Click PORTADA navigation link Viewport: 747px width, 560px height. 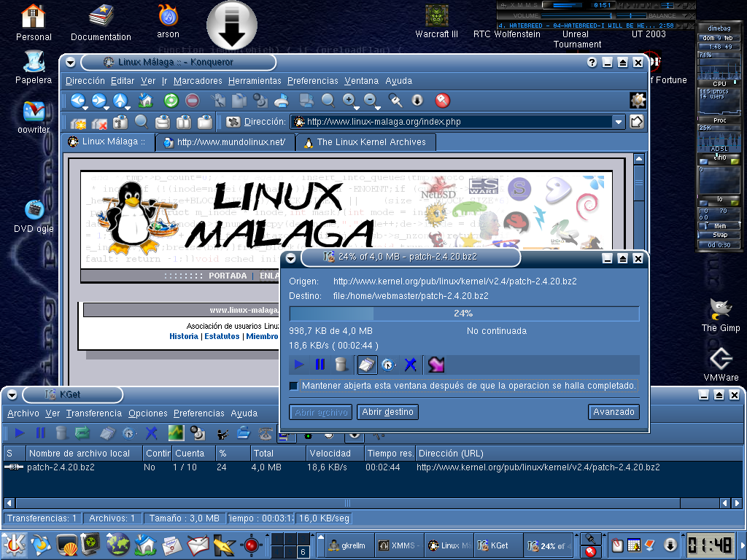[x=228, y=276]
